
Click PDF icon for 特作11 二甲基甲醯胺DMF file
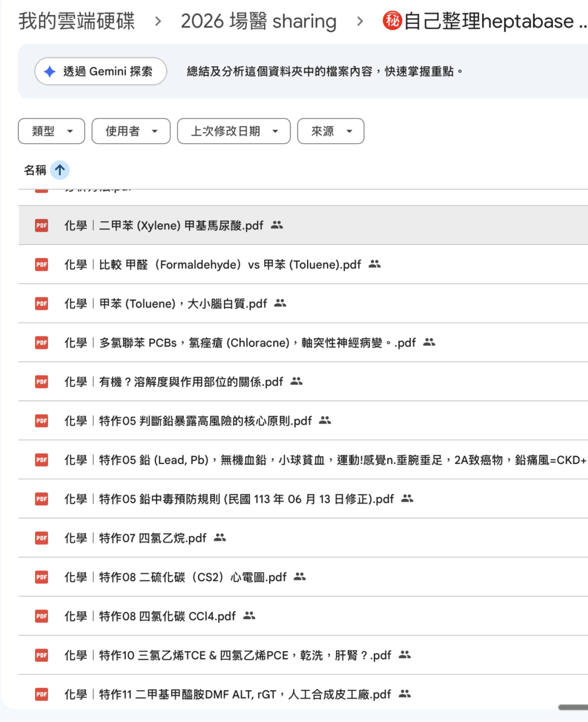pos(41,694)
